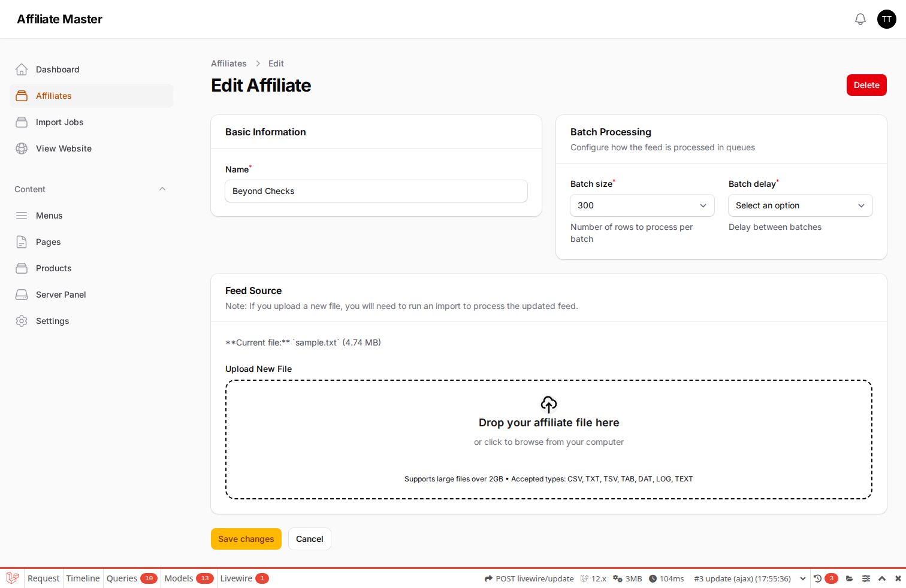The image size is (906, 588).
Task: Click the Cancel button
Action: pyautogui.click(x=310, y=539)
